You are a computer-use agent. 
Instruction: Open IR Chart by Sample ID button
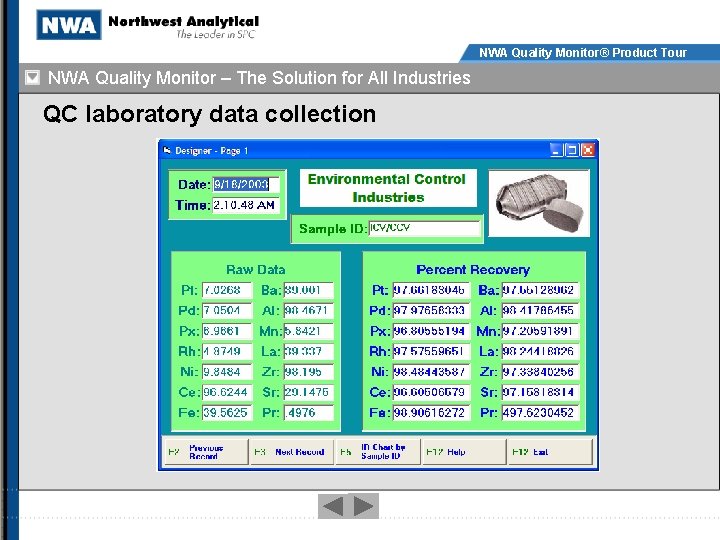click(x=378, y=452)
